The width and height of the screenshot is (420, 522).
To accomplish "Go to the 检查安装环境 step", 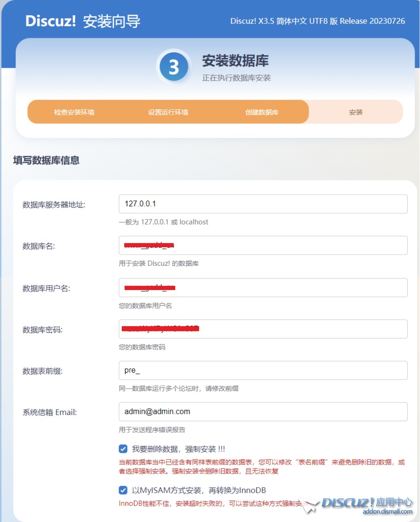I will [74, 112].
